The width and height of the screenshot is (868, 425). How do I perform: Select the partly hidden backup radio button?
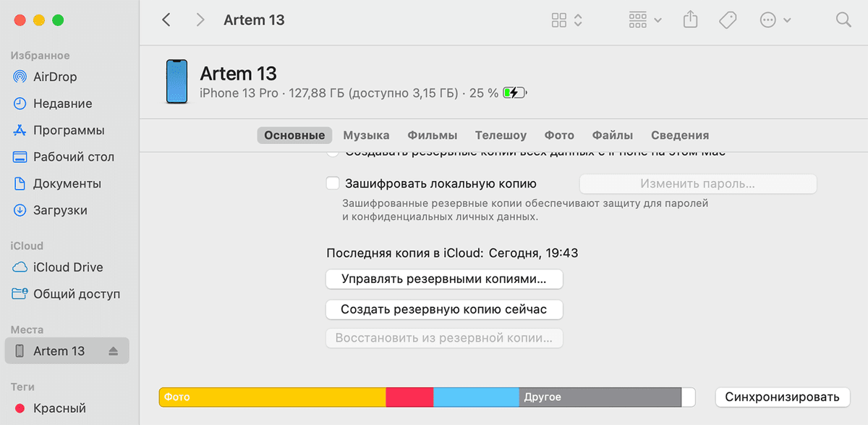click(333, 153)
